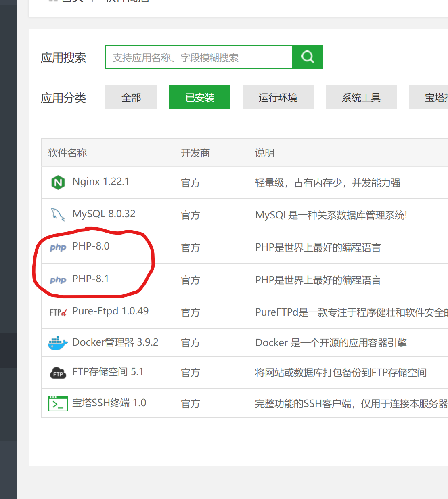Click the Pure-Ftpd FTP icon

coord(58,312)
